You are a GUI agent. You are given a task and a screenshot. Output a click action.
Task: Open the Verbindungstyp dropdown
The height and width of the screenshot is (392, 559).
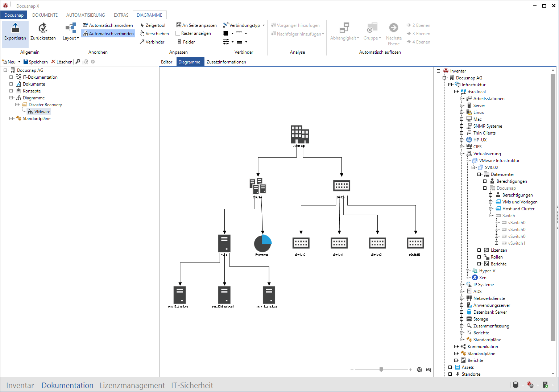coord(244,25)
